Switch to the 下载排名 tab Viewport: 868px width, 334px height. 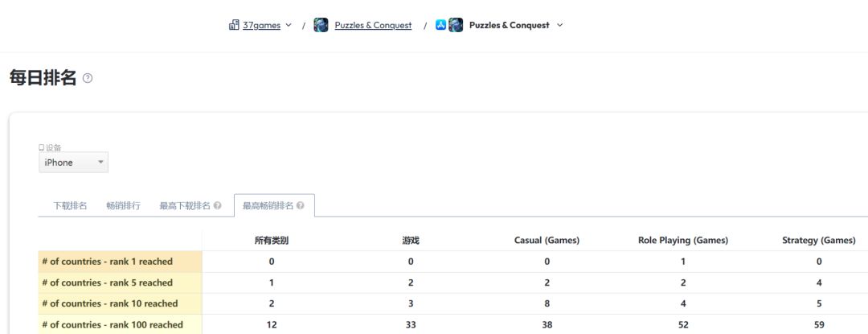click(x=70, y=205)
